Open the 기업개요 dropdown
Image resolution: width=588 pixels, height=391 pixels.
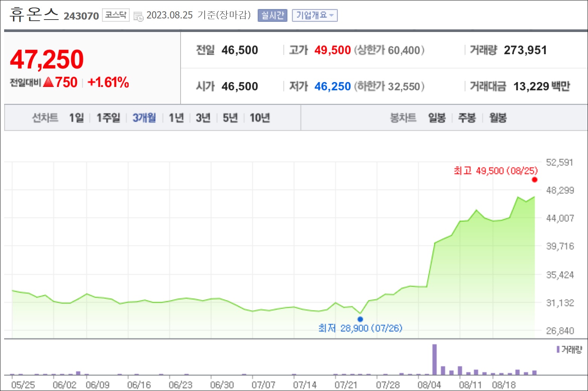[x=315, y=15]
